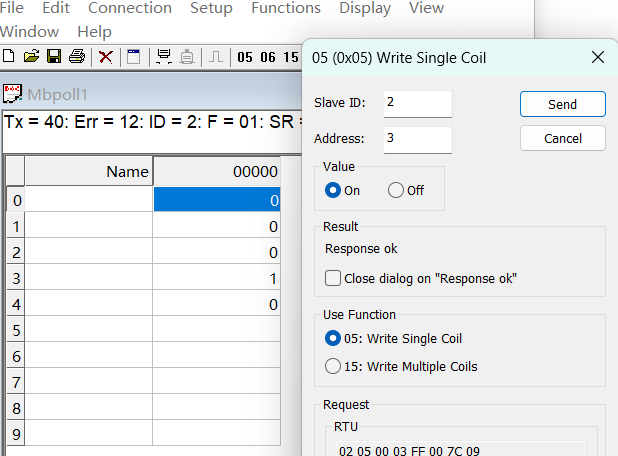Screen dimensions: 618x456
Task: Click the Slave ID input field
Action: 418,104
